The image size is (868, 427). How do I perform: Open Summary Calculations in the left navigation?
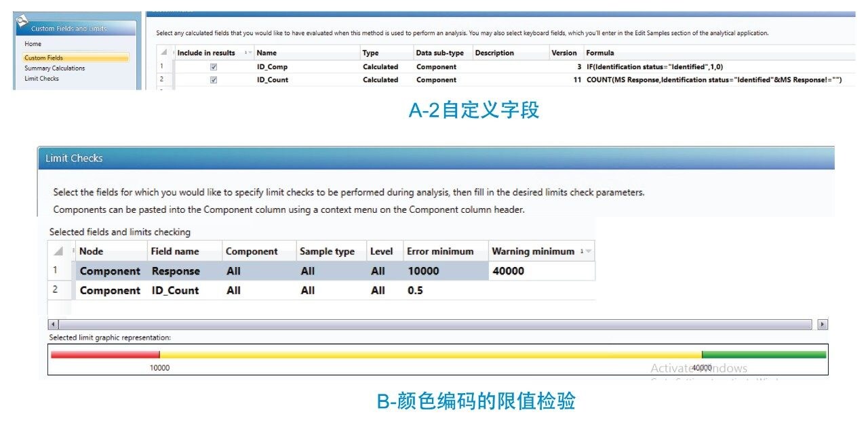tap(54, 68)
